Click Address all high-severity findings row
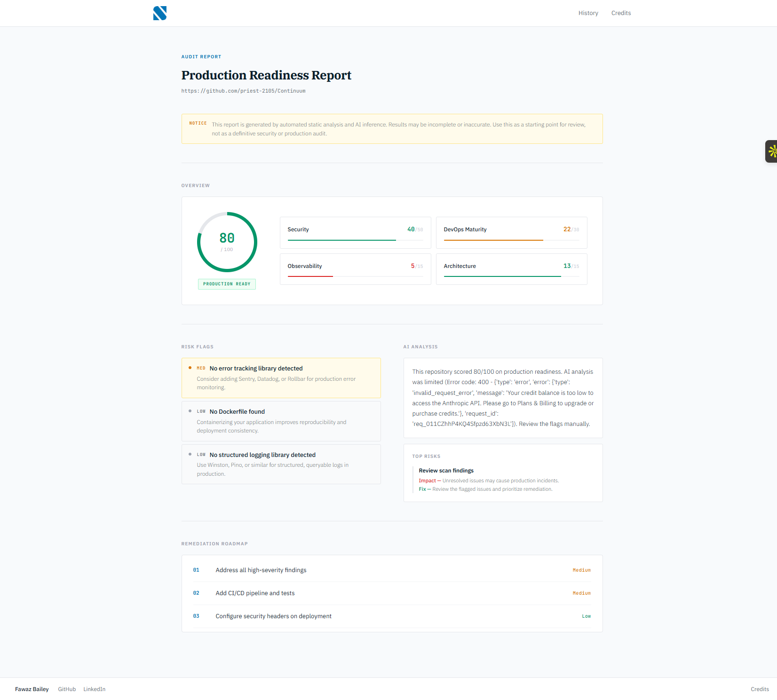 pos(392,570)
